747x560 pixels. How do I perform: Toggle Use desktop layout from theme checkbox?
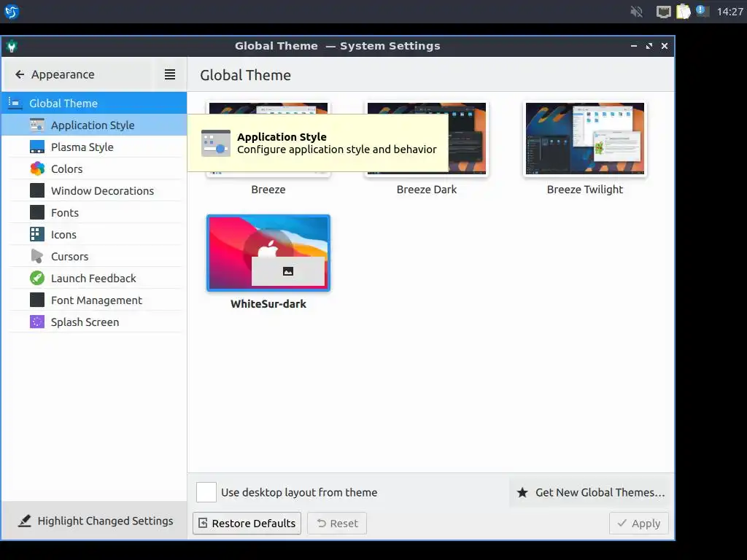[x=206, y=492]
